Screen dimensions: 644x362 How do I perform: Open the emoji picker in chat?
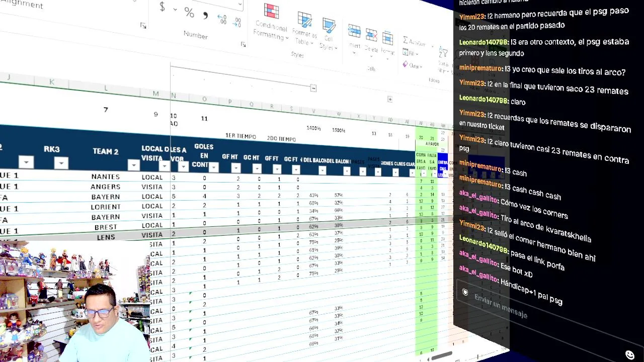pos(629,355)
